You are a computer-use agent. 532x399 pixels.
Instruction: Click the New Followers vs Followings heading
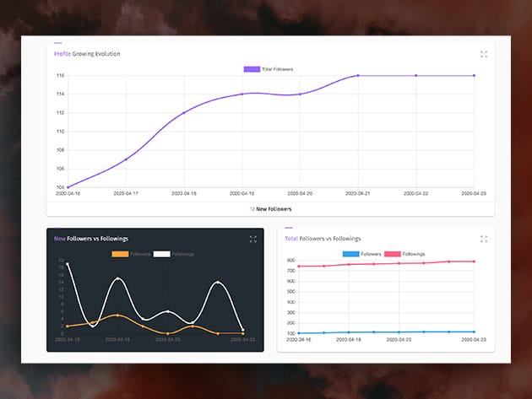click(x=91, y=239)
